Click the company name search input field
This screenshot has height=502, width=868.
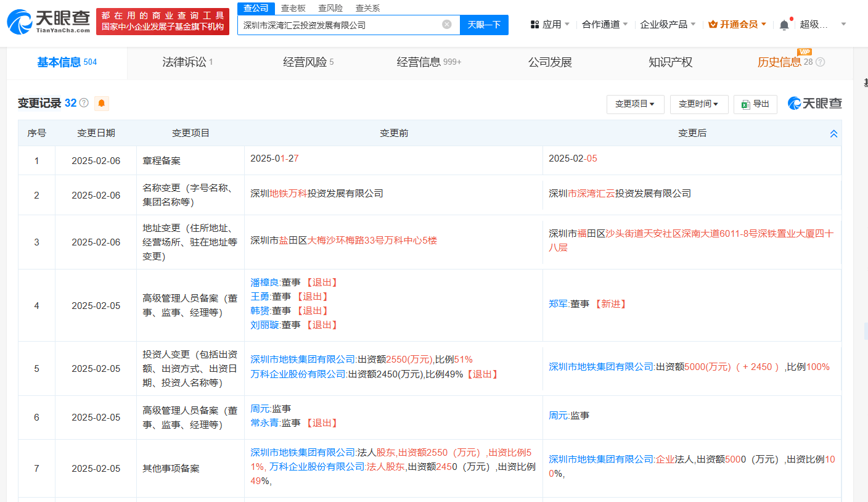click(x=339, y=25)
